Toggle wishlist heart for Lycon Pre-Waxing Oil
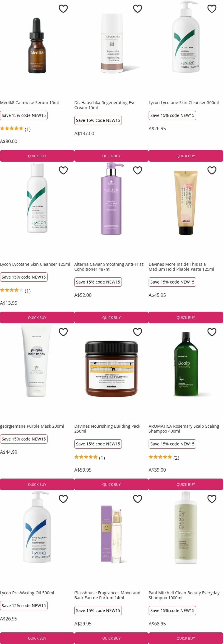 click(63, 499)
